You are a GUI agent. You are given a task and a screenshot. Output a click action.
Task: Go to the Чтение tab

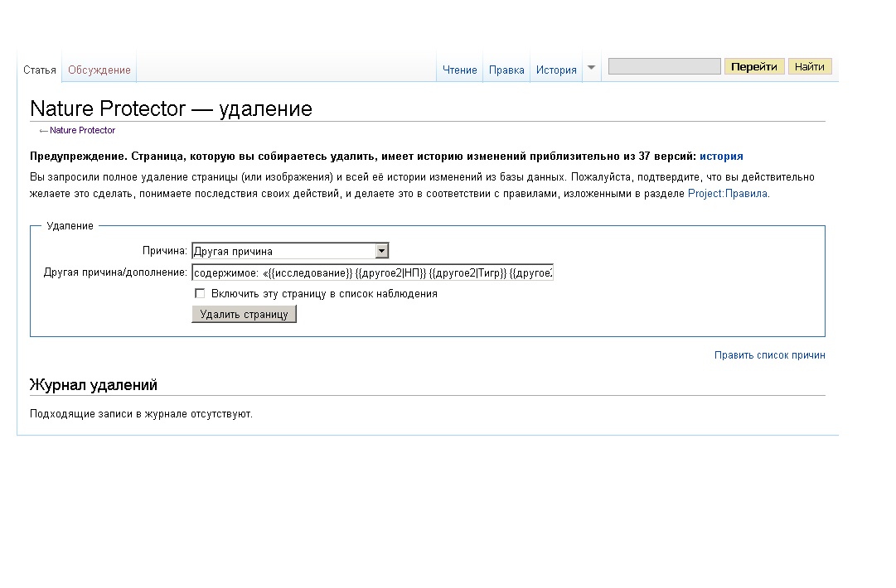(x=459, y=70)
